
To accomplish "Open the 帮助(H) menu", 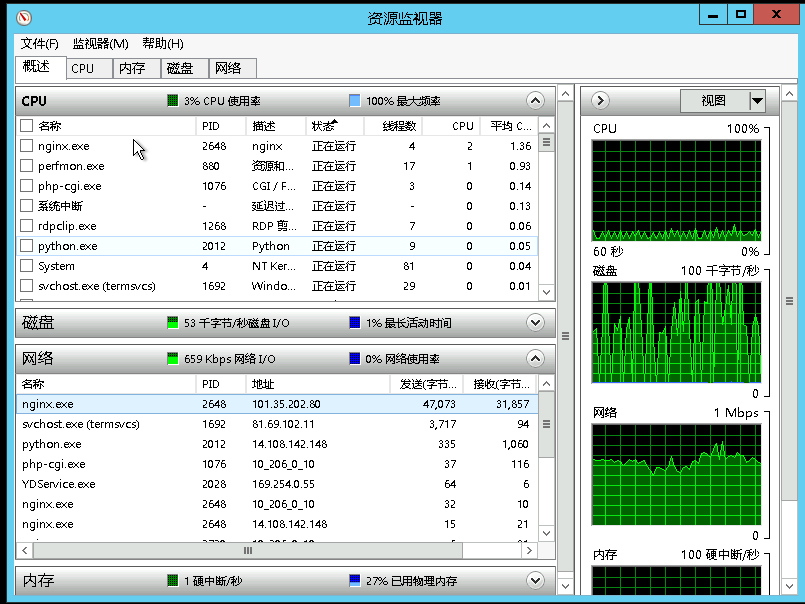I will coord(163,44).
